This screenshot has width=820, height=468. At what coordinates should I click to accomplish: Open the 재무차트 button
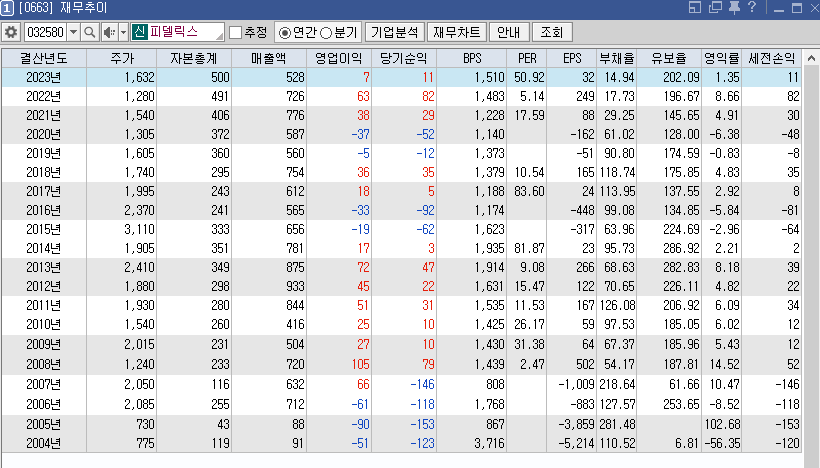tap(457, 32)
